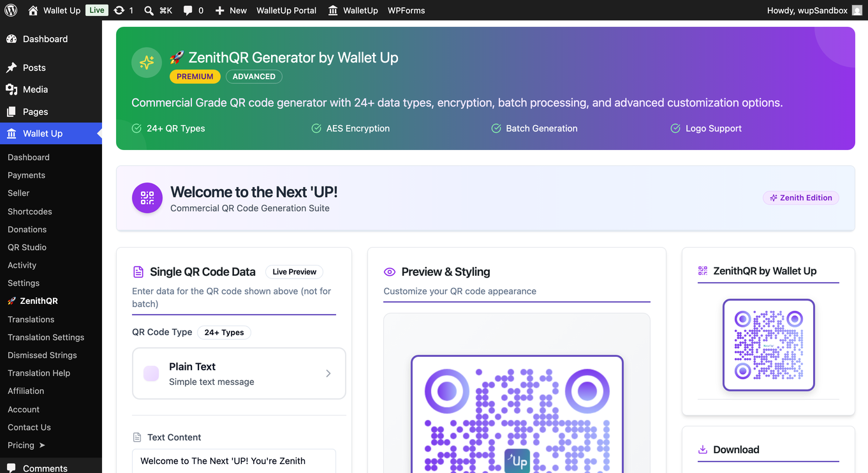Go to Translation Settings

[46, 337]
